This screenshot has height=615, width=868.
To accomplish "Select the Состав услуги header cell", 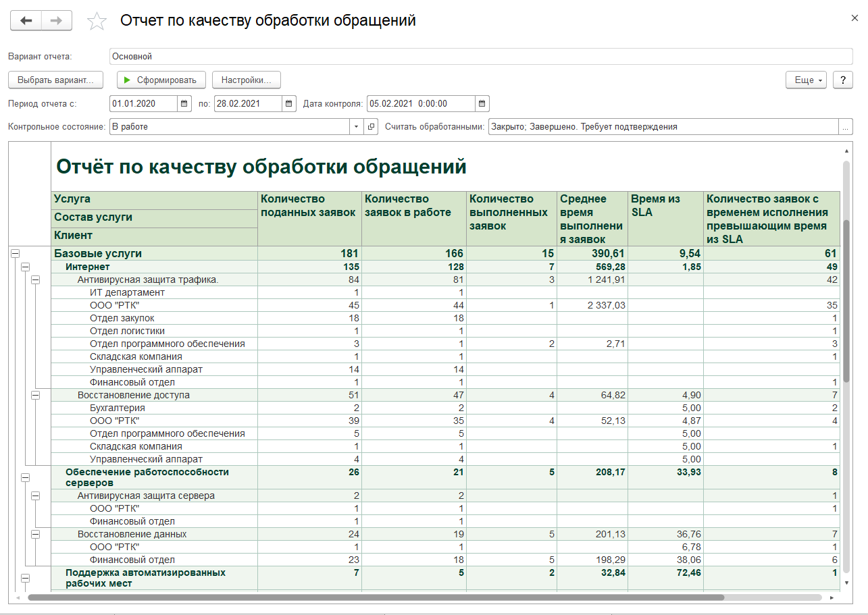I will [154, 218].
